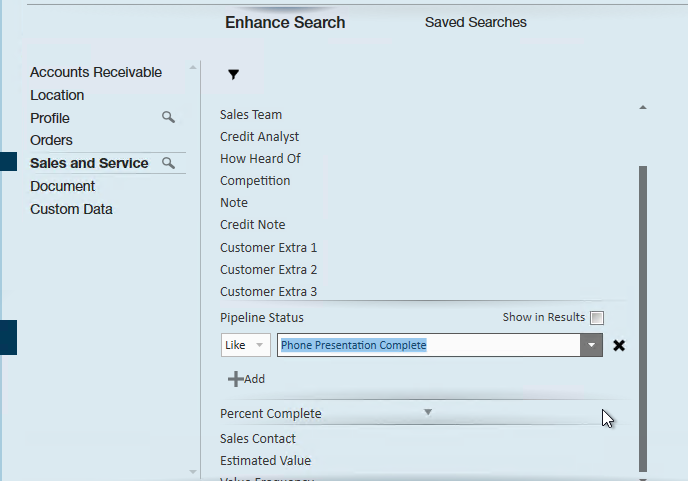
Task: Choose the Credit Analyst field
Action: coord(259,137)
